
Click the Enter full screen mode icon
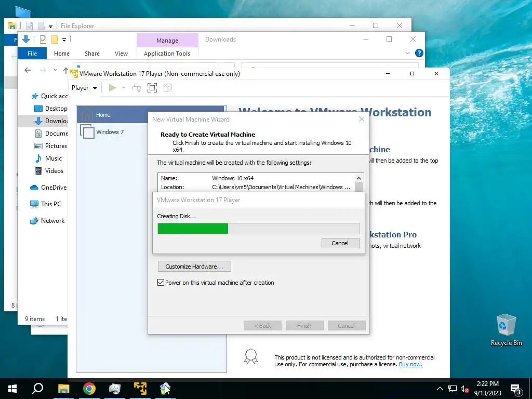click(x=152, y=88)
